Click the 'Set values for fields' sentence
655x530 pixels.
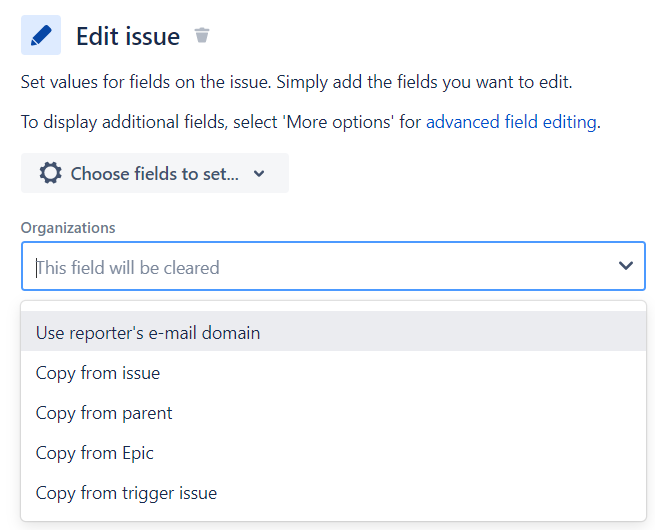146,82
